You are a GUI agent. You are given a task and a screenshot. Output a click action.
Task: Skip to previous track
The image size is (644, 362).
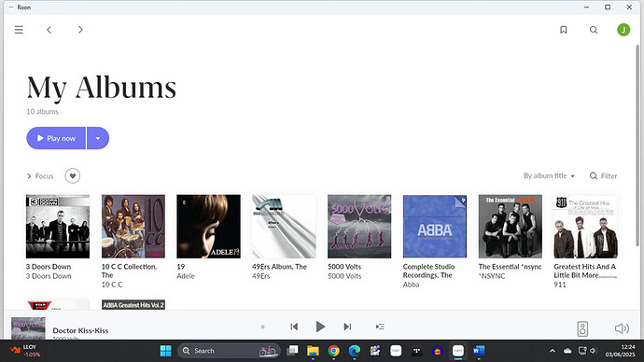(294, 327)
